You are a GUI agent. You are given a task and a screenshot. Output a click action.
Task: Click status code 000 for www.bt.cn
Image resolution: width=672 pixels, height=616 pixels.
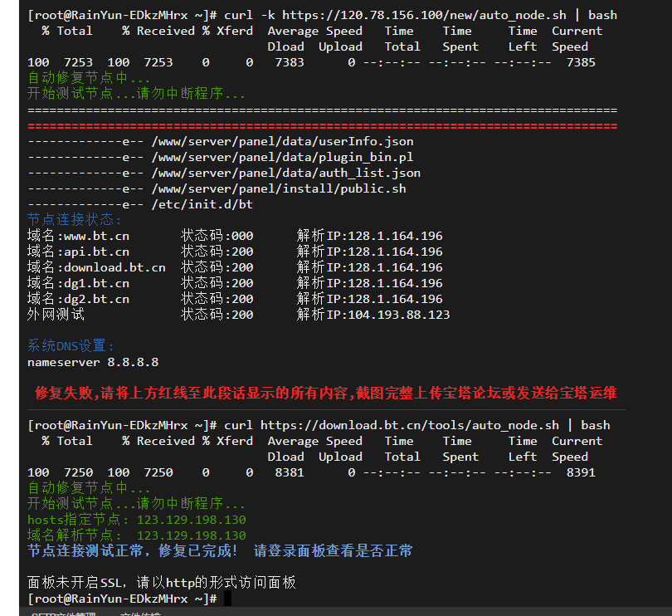242,236
